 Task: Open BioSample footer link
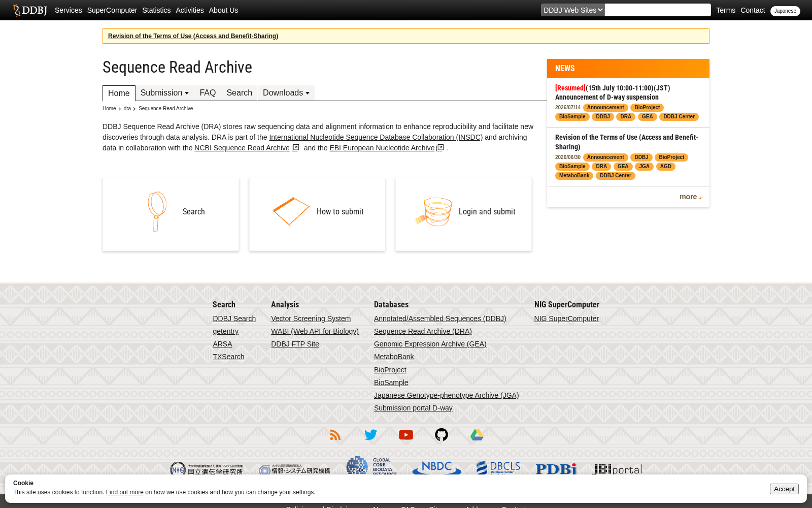pos(391,383)
